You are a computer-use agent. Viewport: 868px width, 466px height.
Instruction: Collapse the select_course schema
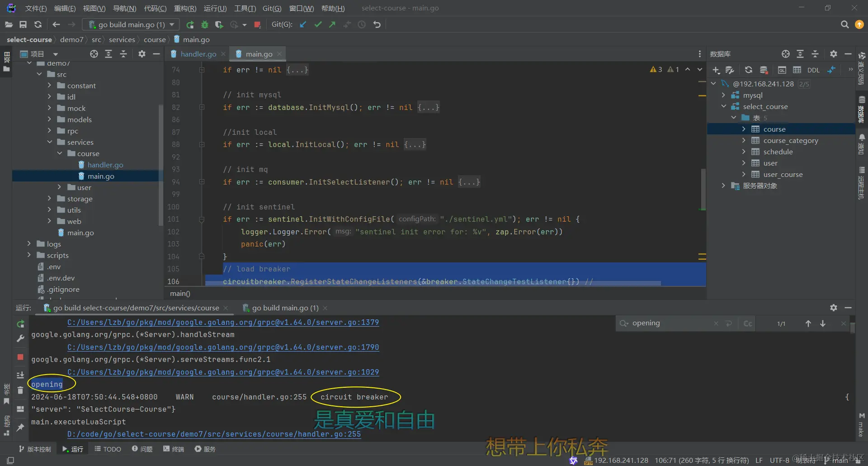pyautogui.click(x=723, y=106)
